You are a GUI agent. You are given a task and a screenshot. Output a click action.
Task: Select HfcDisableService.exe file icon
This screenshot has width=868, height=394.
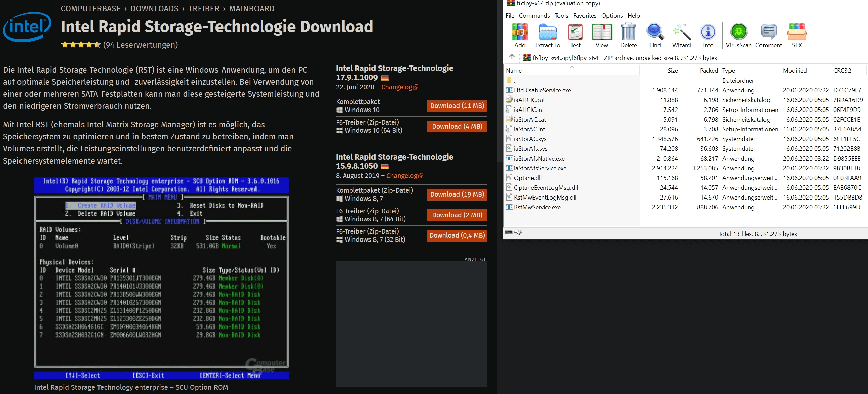point(509,90)
